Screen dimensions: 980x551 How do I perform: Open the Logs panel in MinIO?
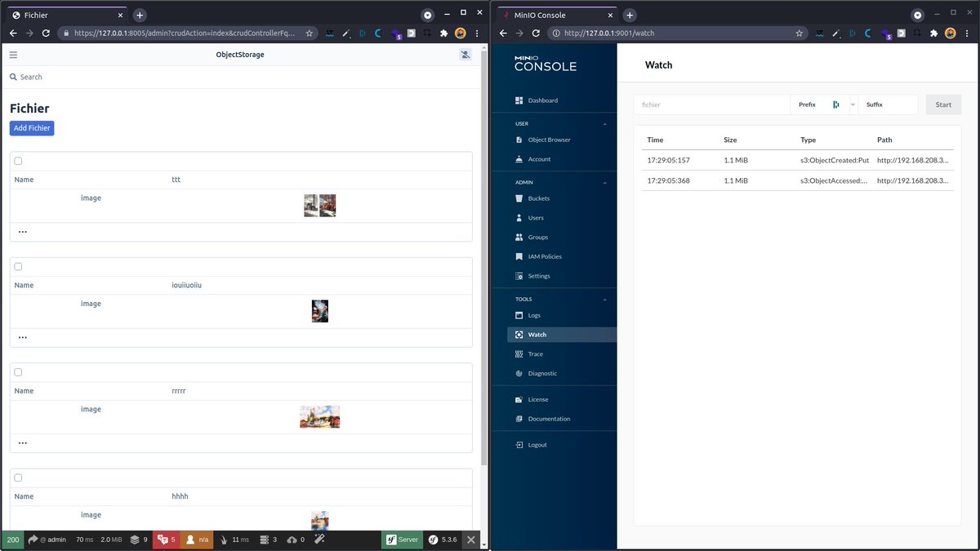click(535, 314)
